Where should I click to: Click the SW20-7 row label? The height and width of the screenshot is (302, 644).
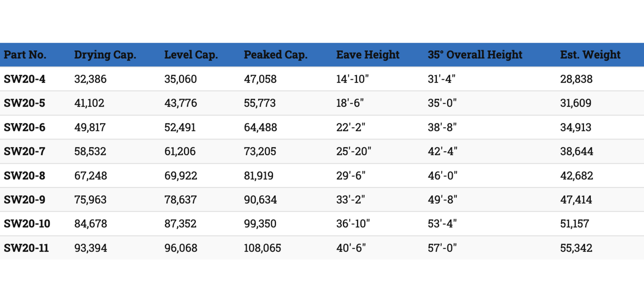tap(24, 151)
